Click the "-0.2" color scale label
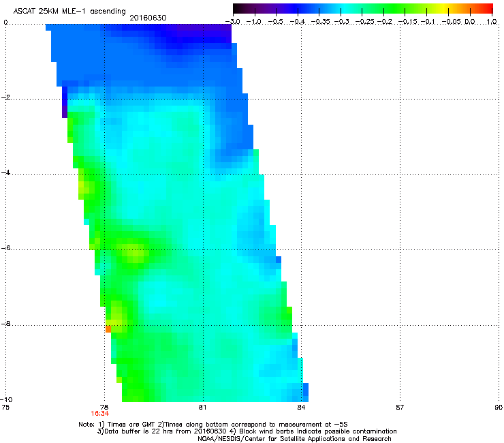Viewport: 504px width, 443px height. (x=385, y=22)
